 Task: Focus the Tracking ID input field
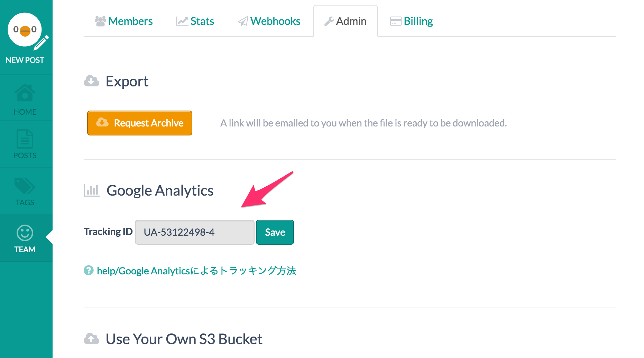tap(195, 232)
